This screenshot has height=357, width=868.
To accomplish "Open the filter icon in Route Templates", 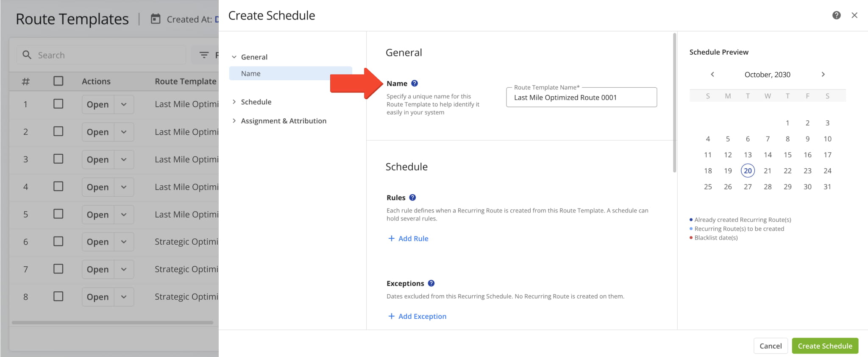I will tap(204, 55).
